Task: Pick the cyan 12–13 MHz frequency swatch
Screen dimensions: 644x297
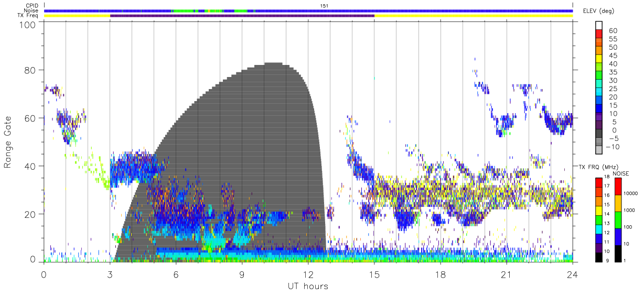Action: pos(598,229)
